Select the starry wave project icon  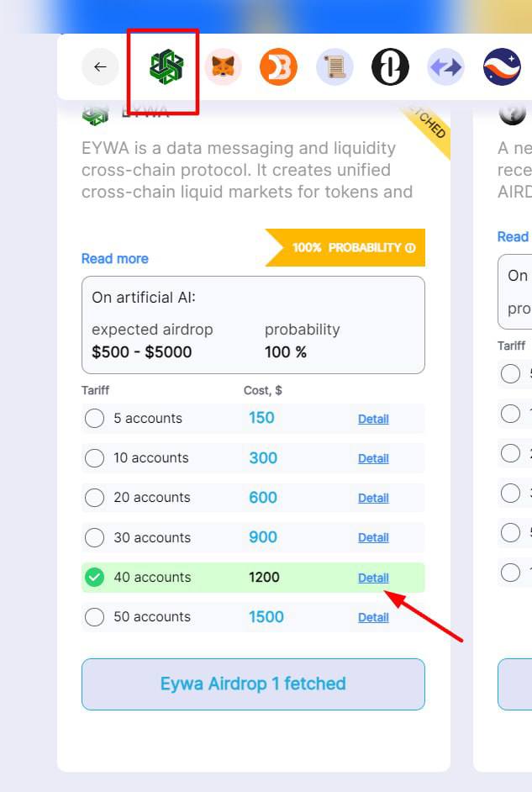point(502,66)
